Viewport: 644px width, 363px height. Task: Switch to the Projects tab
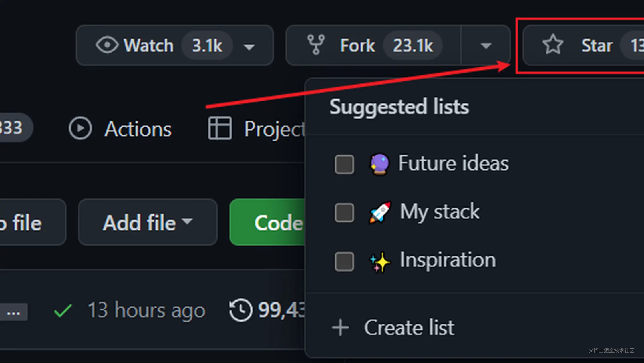pos(256,129)
